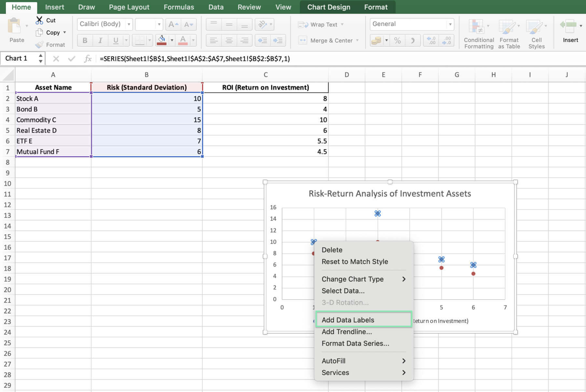Screen dimensions: 586x392
Task: Choose Add Trendline... from context menu
Action: click(364, 331)
